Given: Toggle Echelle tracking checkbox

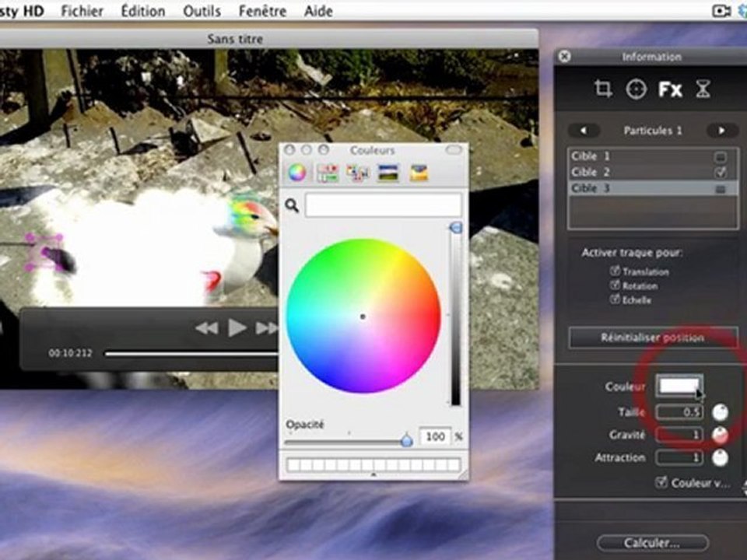Looking at the screenshot, I should 615,299.
